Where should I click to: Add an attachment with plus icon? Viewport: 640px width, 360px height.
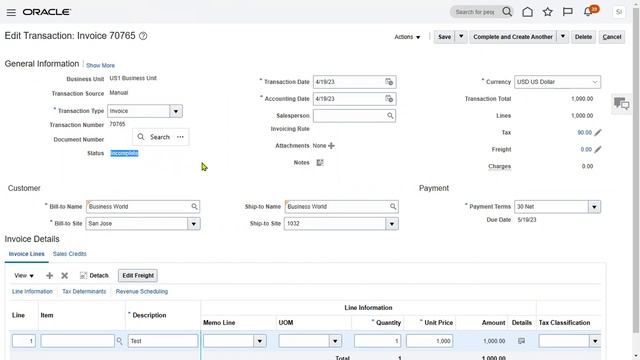[x=331, y=146]
